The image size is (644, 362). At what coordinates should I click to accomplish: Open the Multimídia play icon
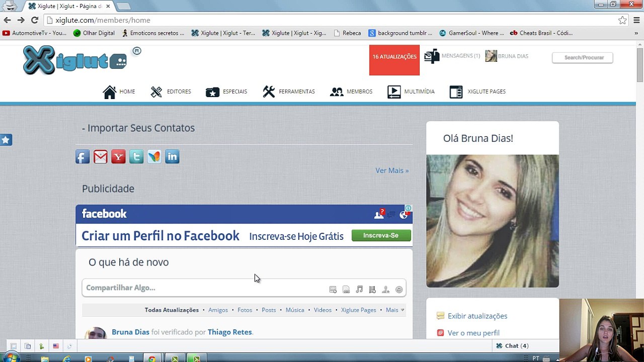pos(394,92)
